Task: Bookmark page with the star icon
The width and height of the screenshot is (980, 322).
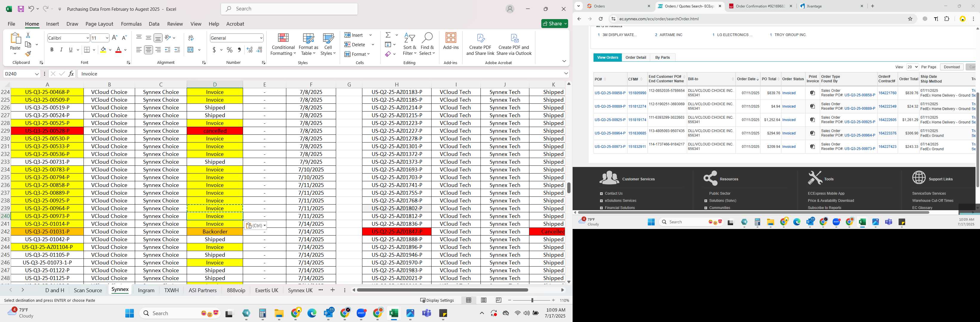Action: [910, 18]
